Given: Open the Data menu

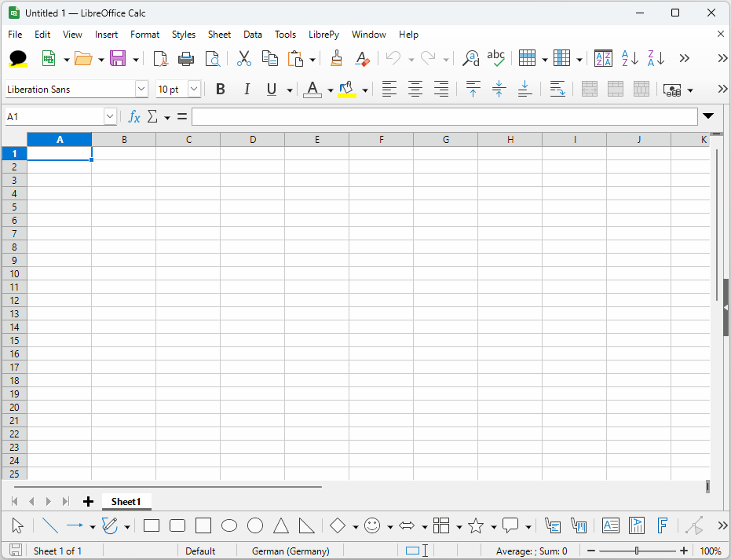Looking at the screenshot, I should click(253, 35).
